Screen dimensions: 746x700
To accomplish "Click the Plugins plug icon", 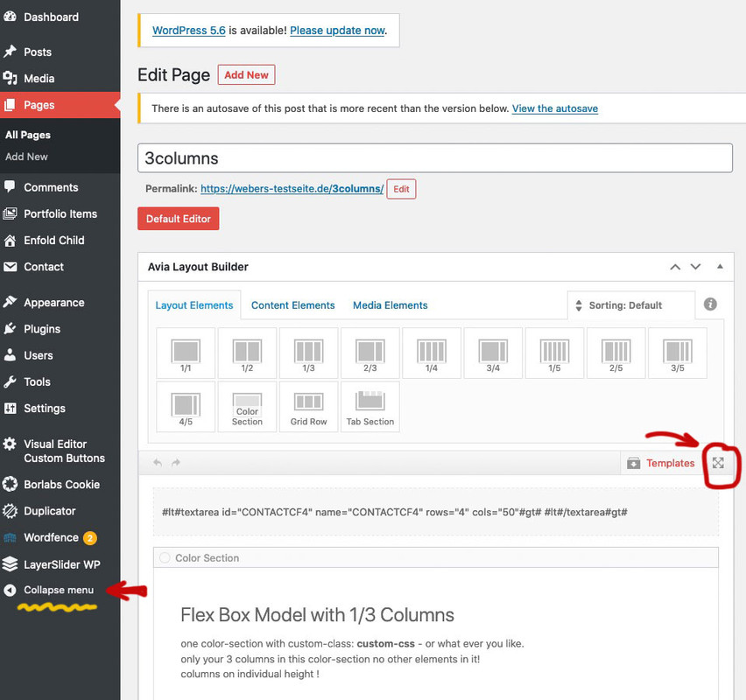I will (10, 329).
